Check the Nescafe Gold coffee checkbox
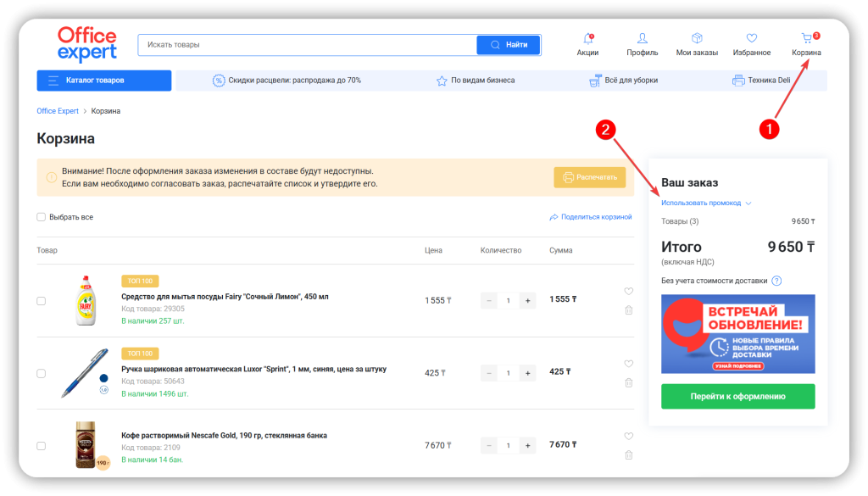This screenshot has width=868, height=496. pyautogui.click(x=41, y=446)
